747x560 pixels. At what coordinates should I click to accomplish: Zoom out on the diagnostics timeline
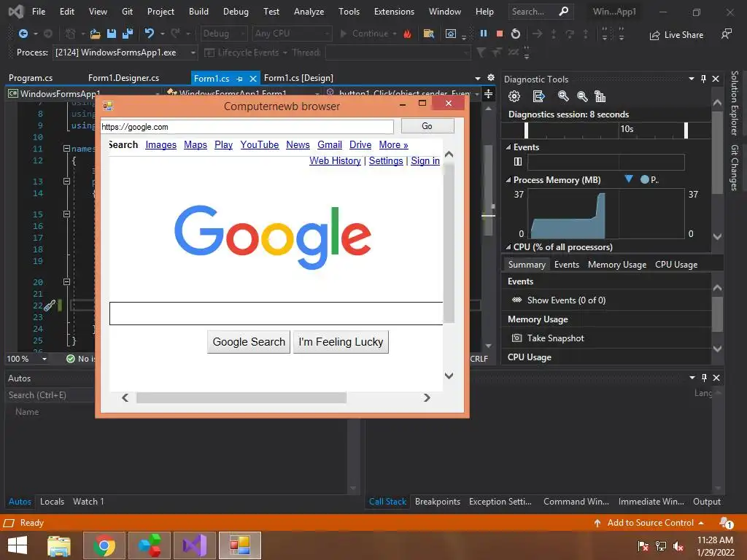point(582,97)
